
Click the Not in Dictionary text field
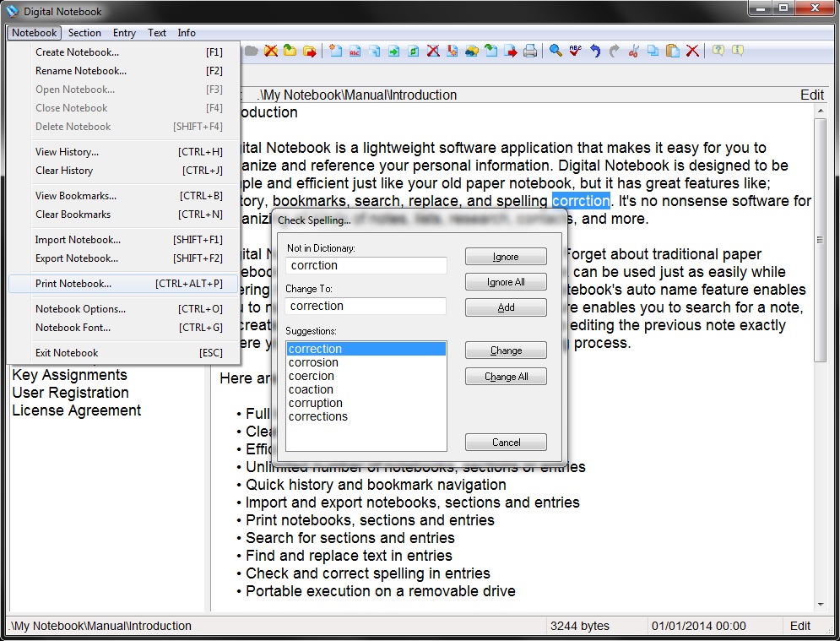[x=366, y=265]
